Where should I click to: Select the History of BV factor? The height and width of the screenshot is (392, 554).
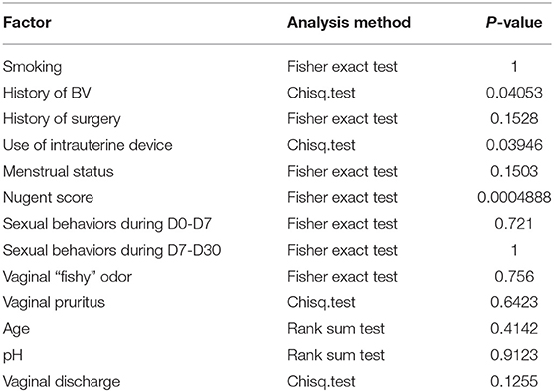47,93
